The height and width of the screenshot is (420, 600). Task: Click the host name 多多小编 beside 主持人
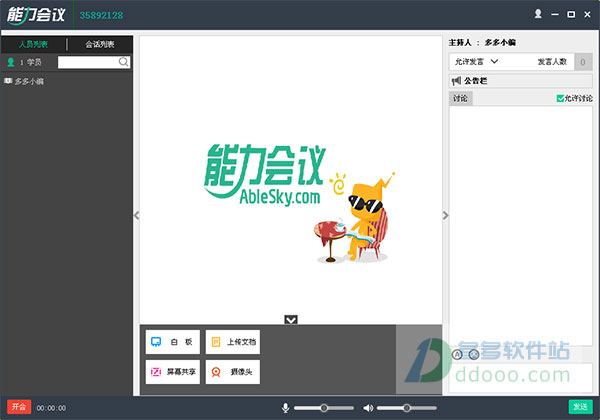tap(500, 42)
